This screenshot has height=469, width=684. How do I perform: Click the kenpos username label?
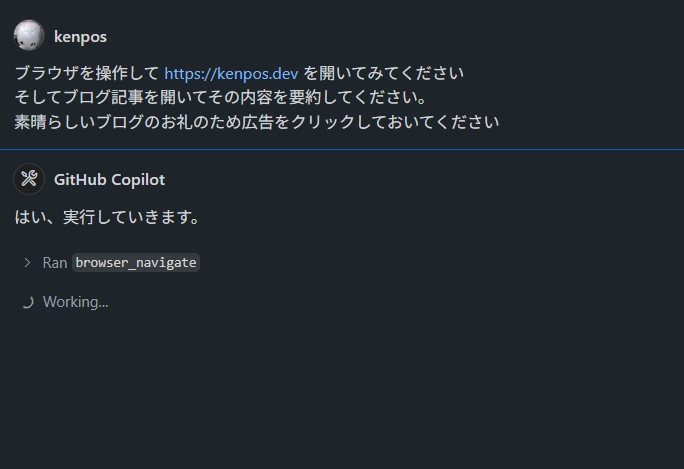tap(80, 37)
